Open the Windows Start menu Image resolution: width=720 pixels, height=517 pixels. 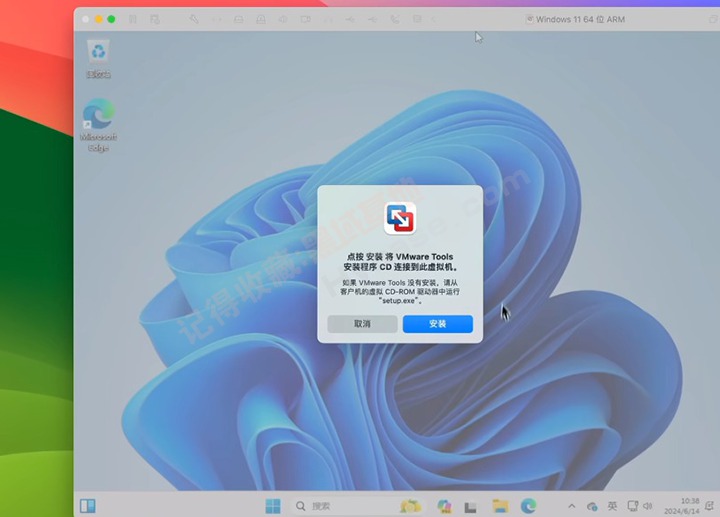(273, 506)
